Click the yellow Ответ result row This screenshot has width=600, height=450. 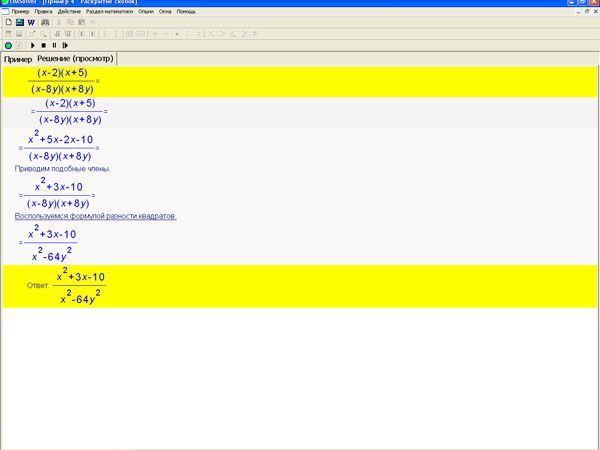click(x=300, y=286)
